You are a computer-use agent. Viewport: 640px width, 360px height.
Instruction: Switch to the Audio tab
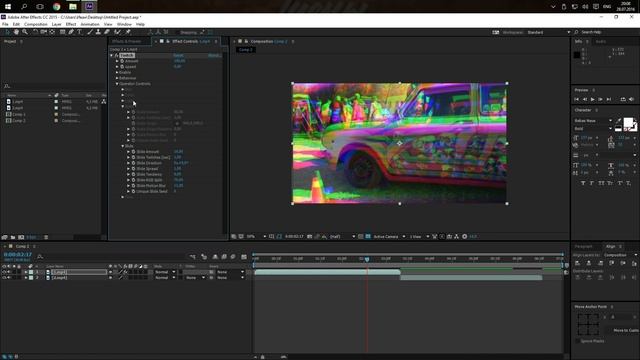[600, 41]
